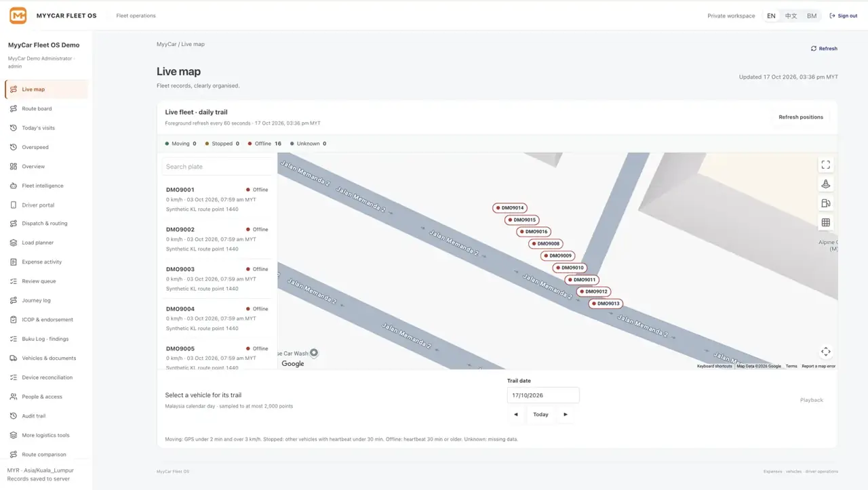Click Refresh positions button
Image resolution: width=868 pixels, height=490 pixels.
coord(801,117)
